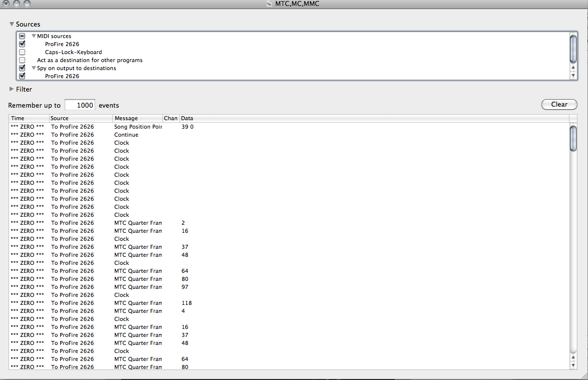
Task: Clear the event log
Action: (559, 105)
